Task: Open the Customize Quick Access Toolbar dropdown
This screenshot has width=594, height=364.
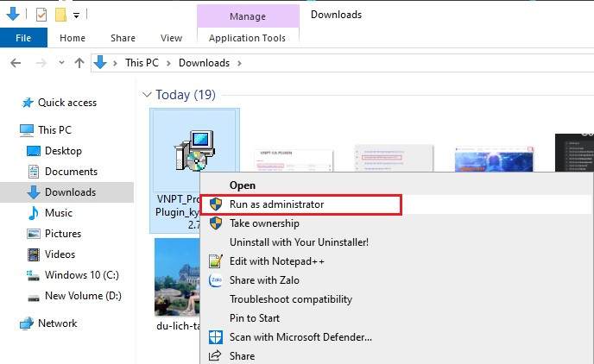Action: [76, 16]
